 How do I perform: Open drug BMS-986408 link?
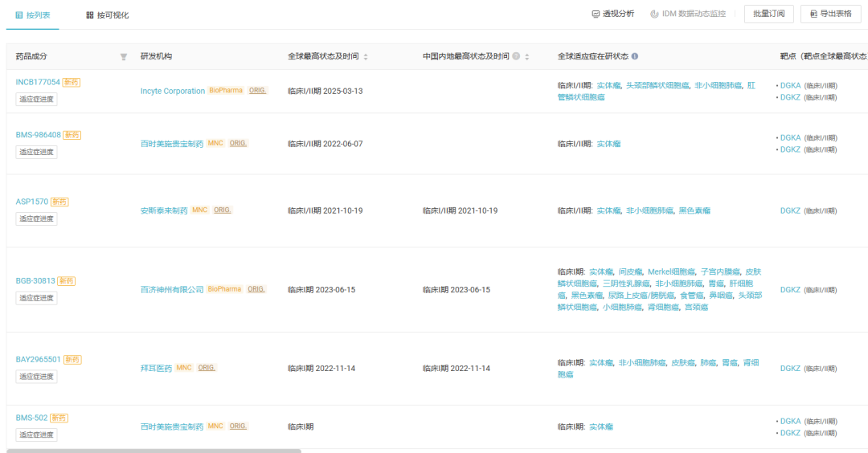(39, 134)
